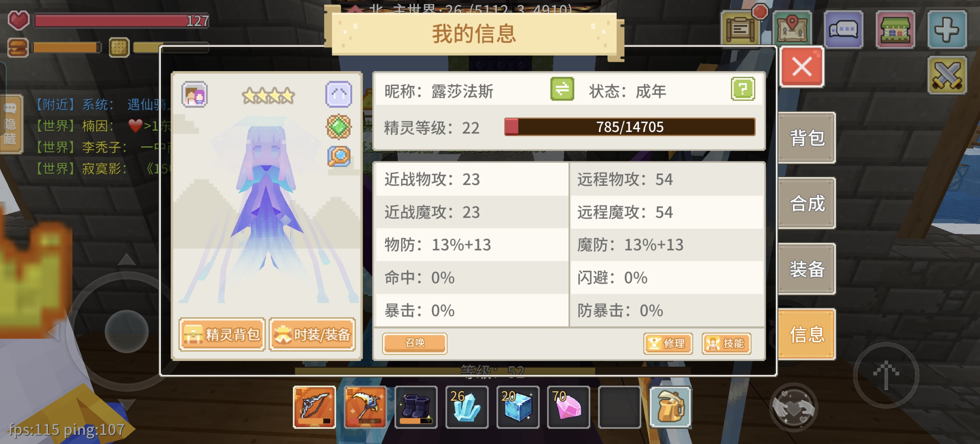Screen dimensions: 980x444
Task: Select the bow item in hotbar
Action: point(314,407)
